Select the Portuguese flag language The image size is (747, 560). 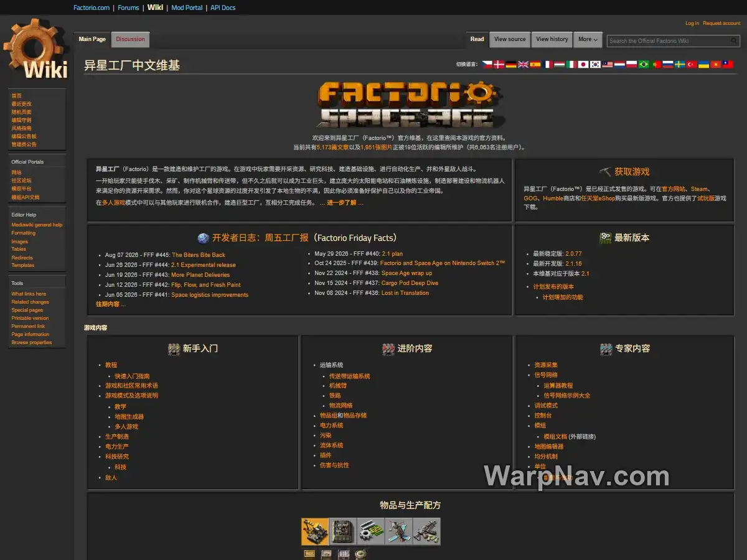[655, 64]
